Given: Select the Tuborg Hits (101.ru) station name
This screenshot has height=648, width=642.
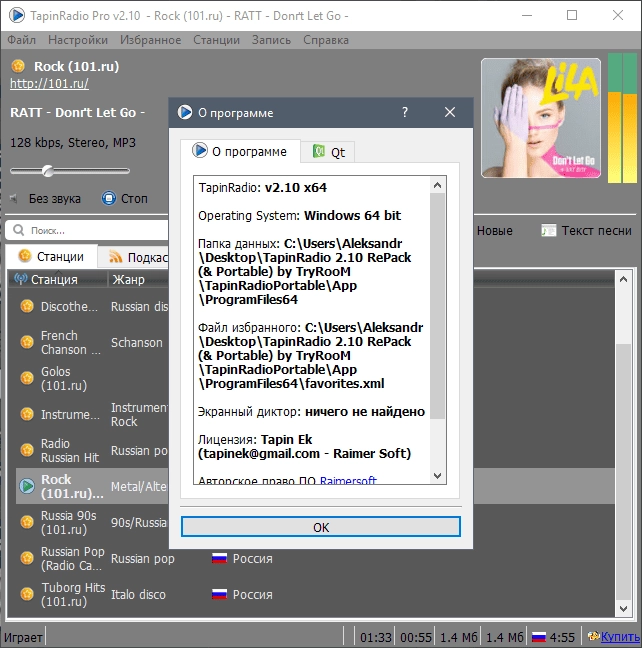Looking at the screenshot, I should point(73,594).
